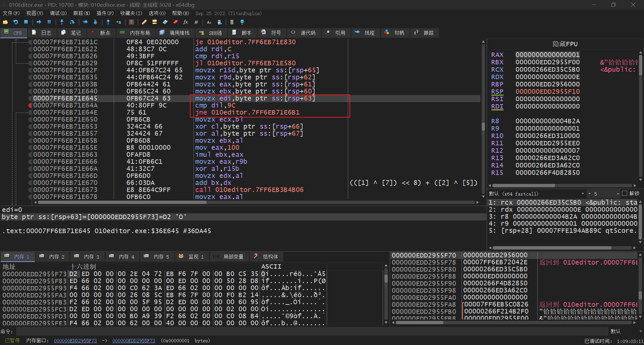Screen dimensions: 644x345
Task: Enable the 解锁 checkbox
Action: (x=625, y=194)
